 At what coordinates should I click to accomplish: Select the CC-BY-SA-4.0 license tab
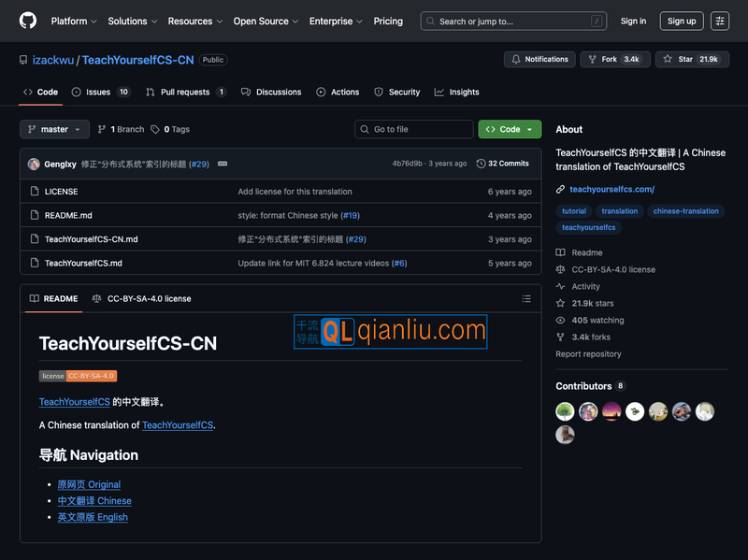(x=142, y=299)
